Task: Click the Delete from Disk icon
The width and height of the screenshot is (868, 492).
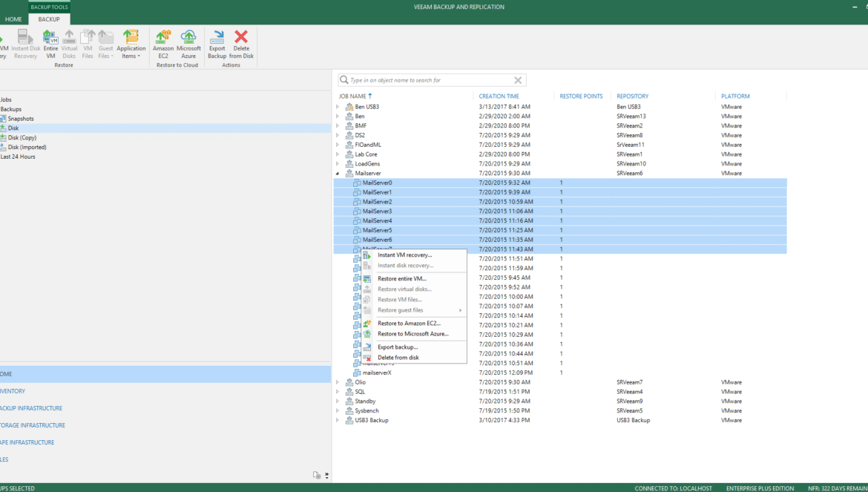Action: 241,45
